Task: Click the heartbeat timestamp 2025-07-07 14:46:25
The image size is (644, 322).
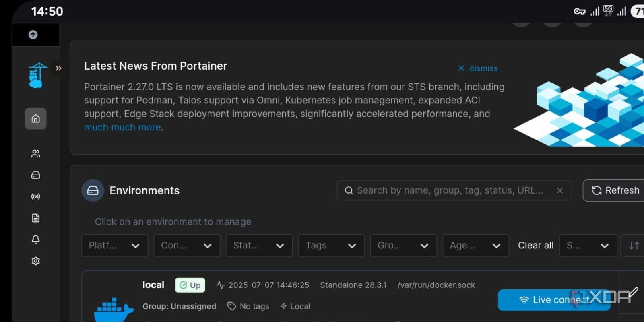Action: 262,285
